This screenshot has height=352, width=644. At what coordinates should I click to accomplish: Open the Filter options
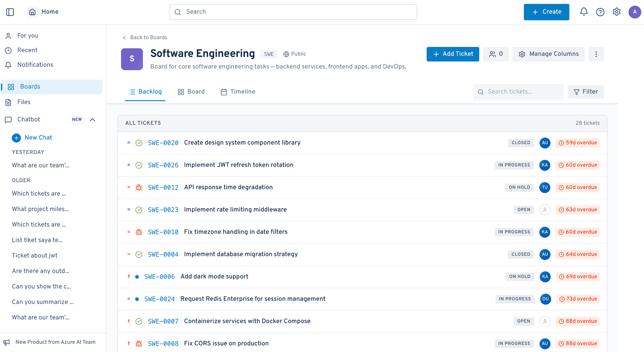pos(586,92)
